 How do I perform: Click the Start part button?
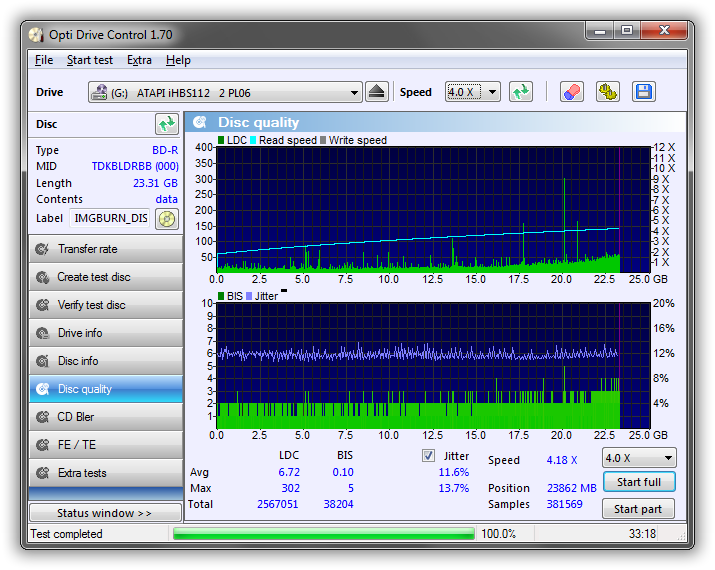pos(638,509)
